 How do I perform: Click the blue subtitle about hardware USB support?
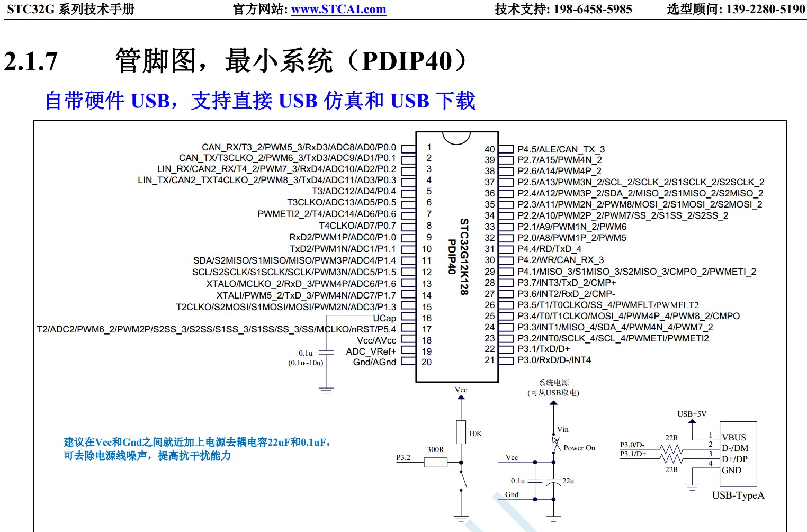(x=260, y=100)
